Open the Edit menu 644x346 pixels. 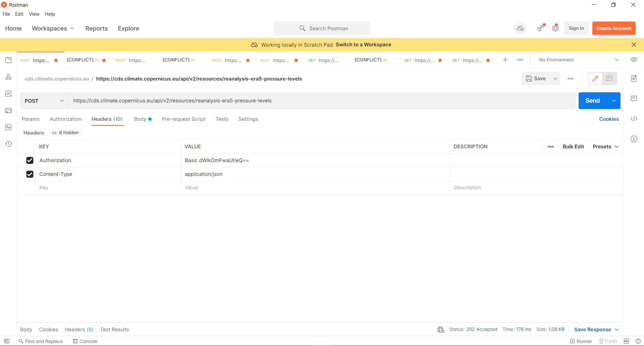[x=19, y=14]
